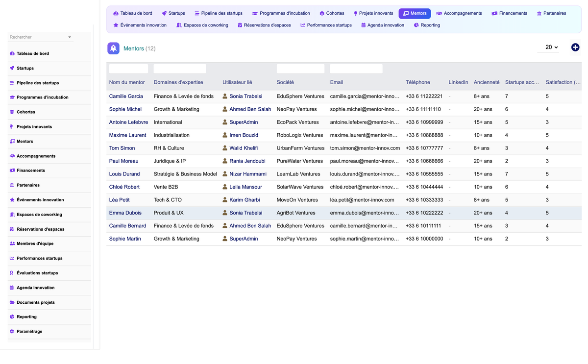Open Sophie Martin mentor record
The image size is (588, 364).
coord(125,239)
